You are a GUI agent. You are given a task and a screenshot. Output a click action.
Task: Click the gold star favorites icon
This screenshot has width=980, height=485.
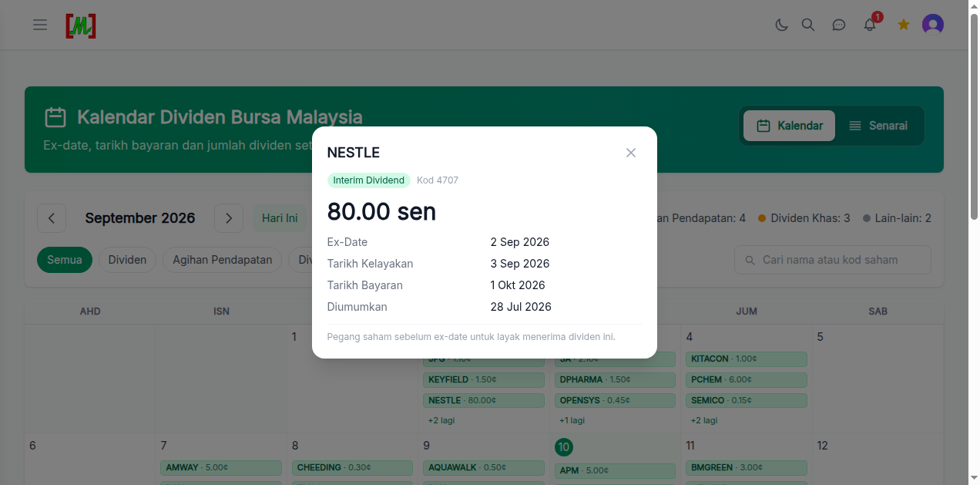pyautogui.click(x=904, y=25)
